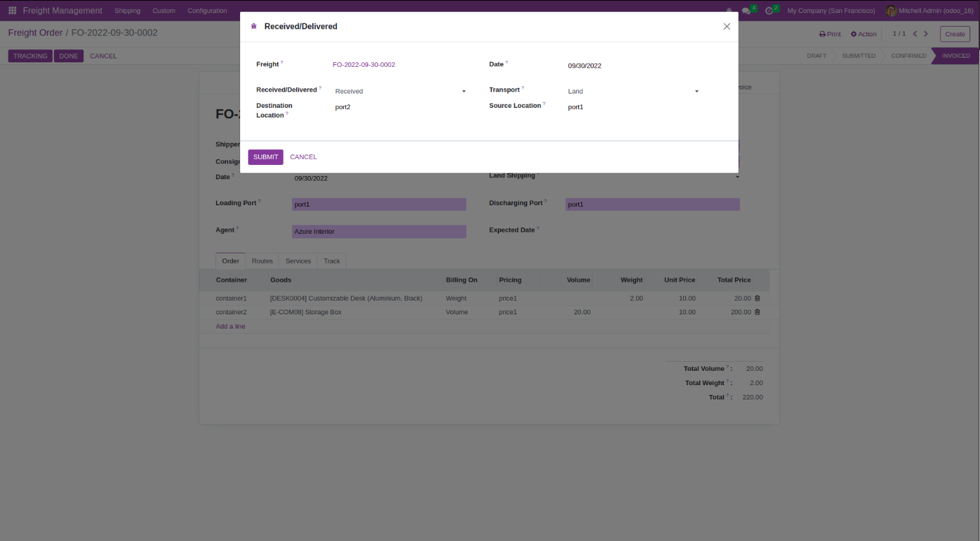Click the Submit button

265,157
